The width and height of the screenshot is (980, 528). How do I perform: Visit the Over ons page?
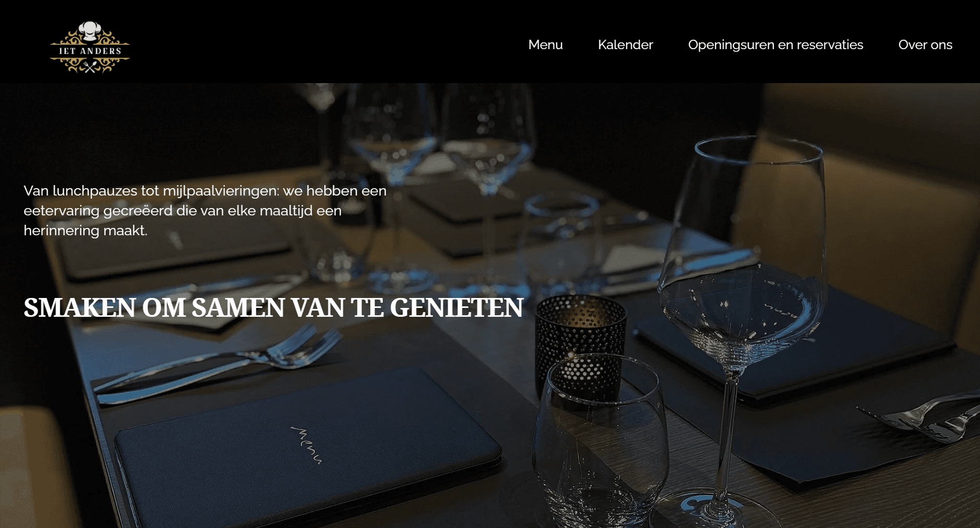(925, 44)
